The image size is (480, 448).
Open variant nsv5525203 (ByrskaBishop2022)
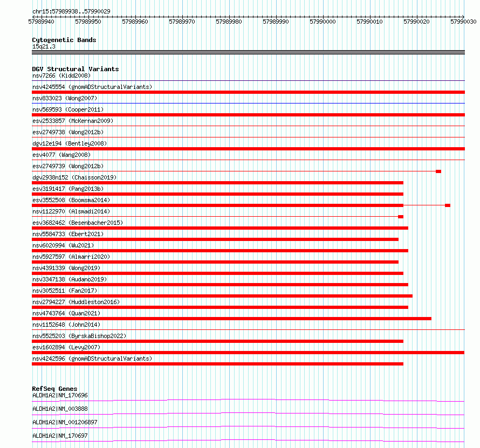(79, 336)
